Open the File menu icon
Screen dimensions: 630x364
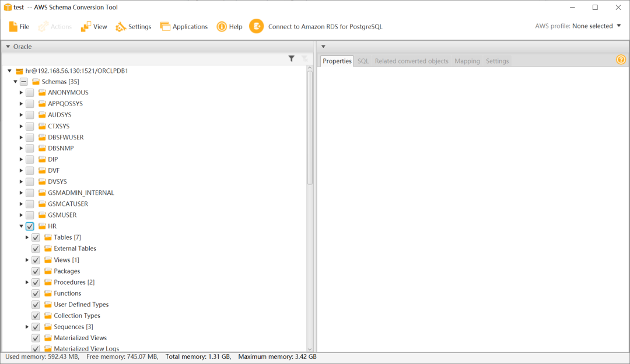(x=13, y=26)
